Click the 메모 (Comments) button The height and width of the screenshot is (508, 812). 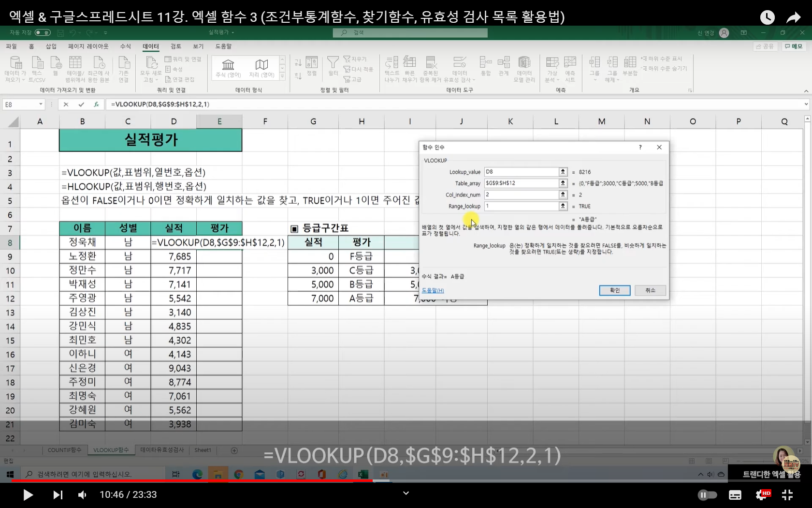(x=794, y=46)
